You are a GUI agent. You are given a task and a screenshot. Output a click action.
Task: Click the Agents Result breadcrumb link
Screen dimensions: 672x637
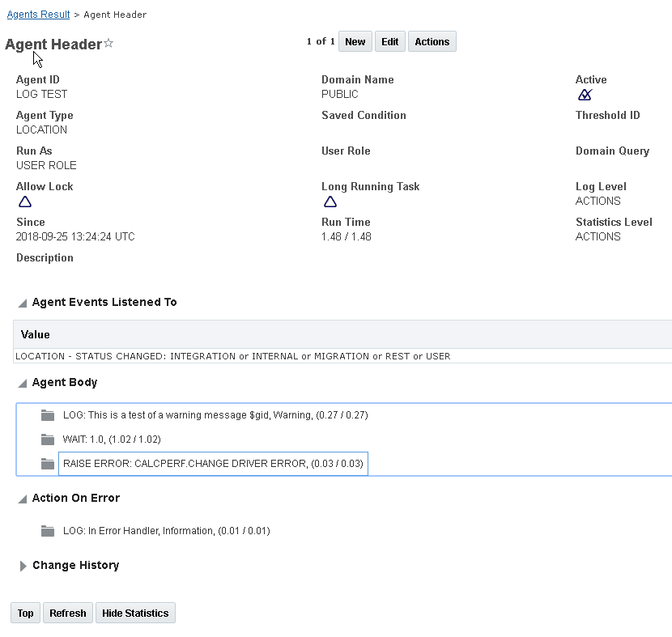pos(37,15)
